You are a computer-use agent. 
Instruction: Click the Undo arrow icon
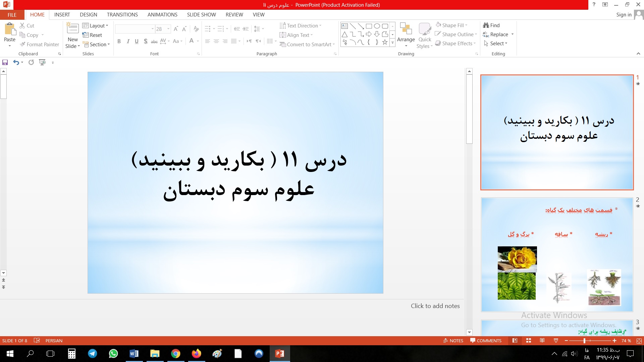coord(16,62)
